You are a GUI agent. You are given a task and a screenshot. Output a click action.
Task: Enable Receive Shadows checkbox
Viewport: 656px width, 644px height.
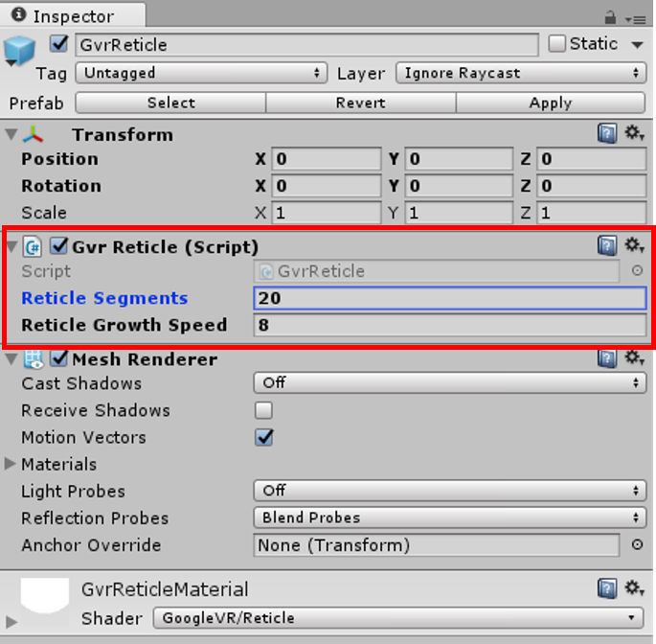click(x=263, y=410)
